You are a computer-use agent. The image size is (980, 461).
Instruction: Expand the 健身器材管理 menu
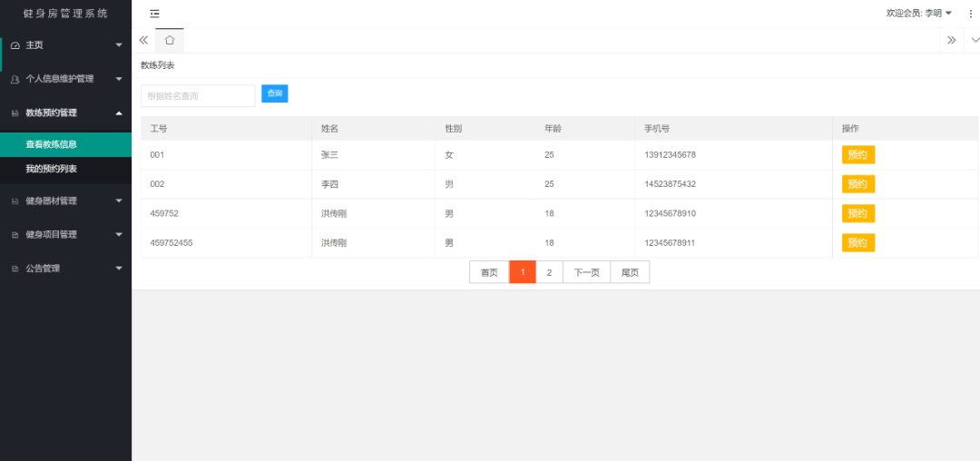click(65, 201)
